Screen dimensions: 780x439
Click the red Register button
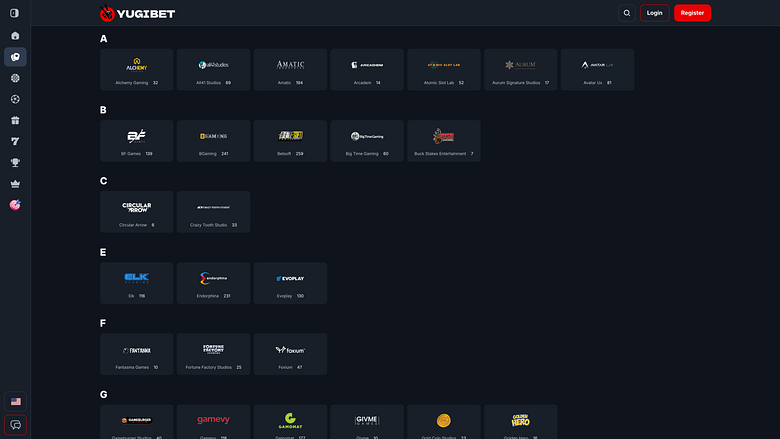692,13
